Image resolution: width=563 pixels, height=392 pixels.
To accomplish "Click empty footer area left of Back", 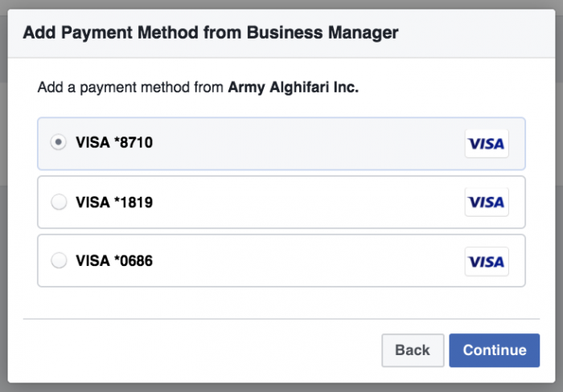I will 201,350.
